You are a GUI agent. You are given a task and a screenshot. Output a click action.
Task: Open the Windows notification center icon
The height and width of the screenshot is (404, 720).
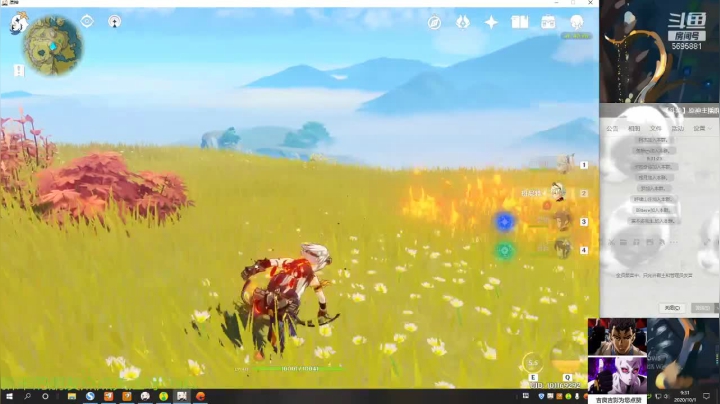[x=707, y=396]
